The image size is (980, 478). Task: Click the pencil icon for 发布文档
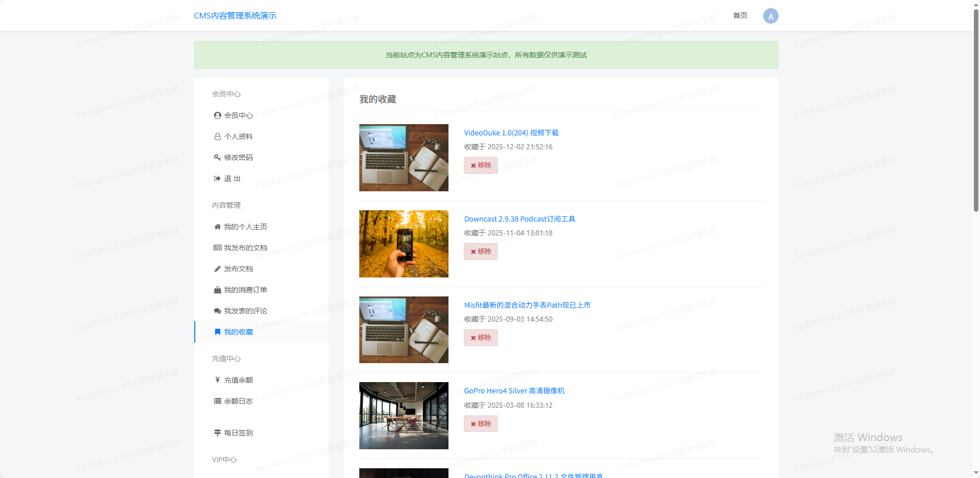(217, 269)
